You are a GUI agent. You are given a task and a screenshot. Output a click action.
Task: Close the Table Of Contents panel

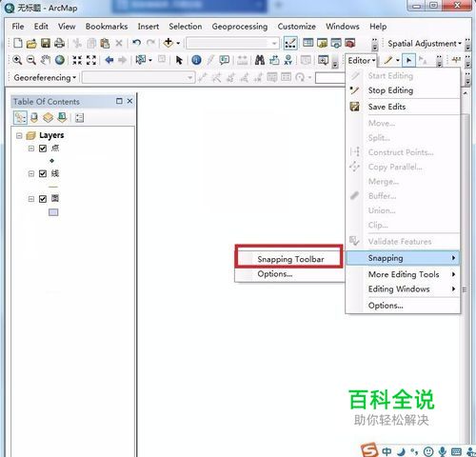pyautogui.click(x=129, y=101)
